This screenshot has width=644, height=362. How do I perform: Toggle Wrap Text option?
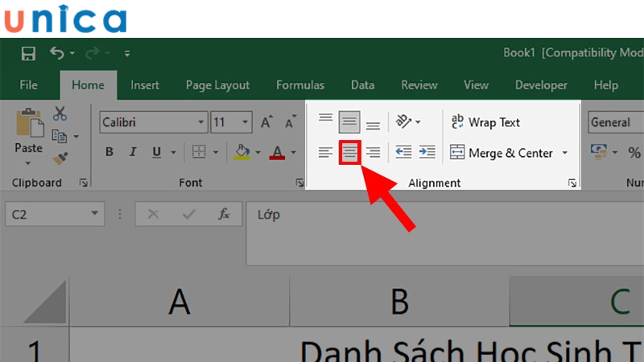[485, 122]
